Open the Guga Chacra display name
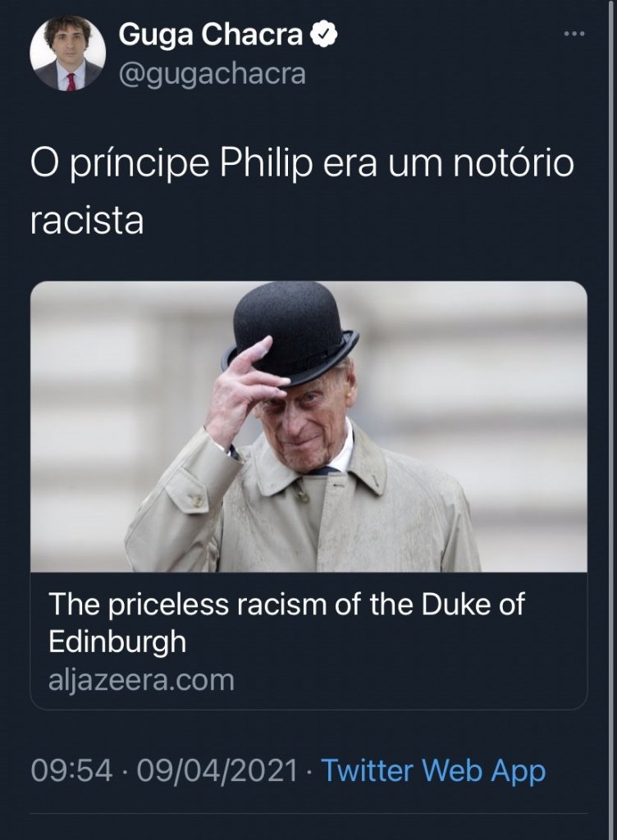 (x=211, y=35)
